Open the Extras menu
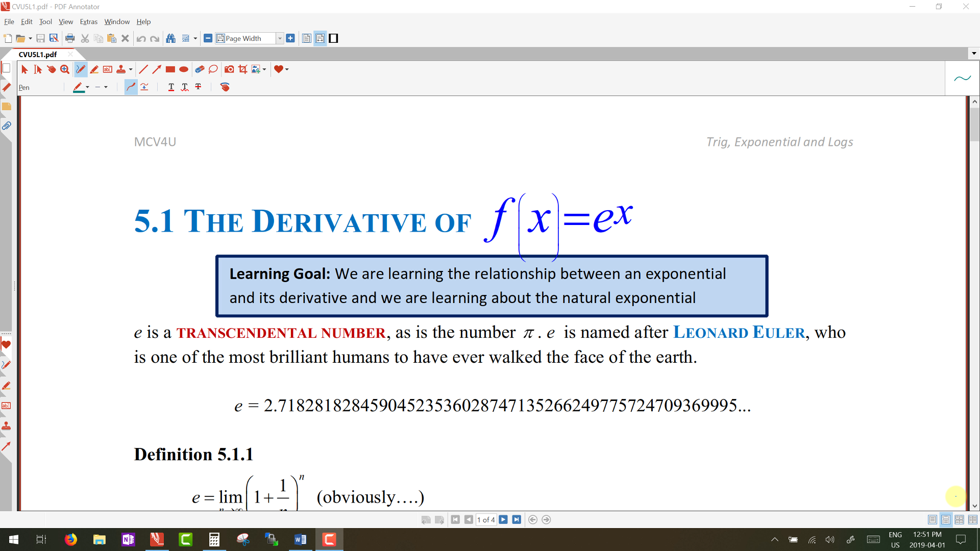This screenshot has height=551, width=980. [88, 22]
